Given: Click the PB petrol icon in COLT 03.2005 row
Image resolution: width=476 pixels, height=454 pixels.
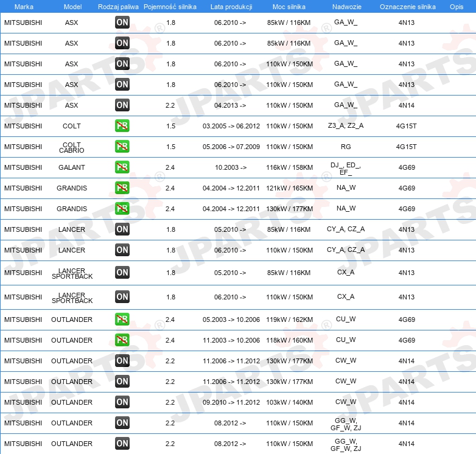Looking at the screenshot, I should point(122,125).
